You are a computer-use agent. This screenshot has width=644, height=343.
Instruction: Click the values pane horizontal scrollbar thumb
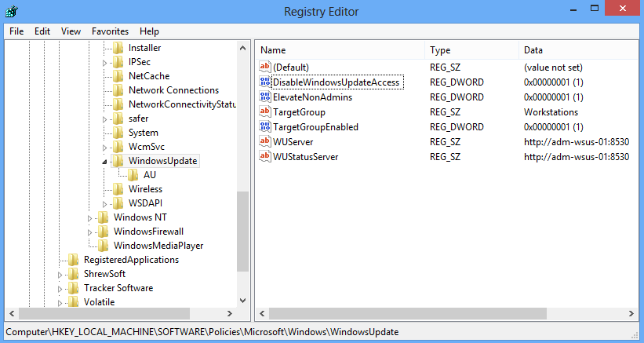coord(408,313)
